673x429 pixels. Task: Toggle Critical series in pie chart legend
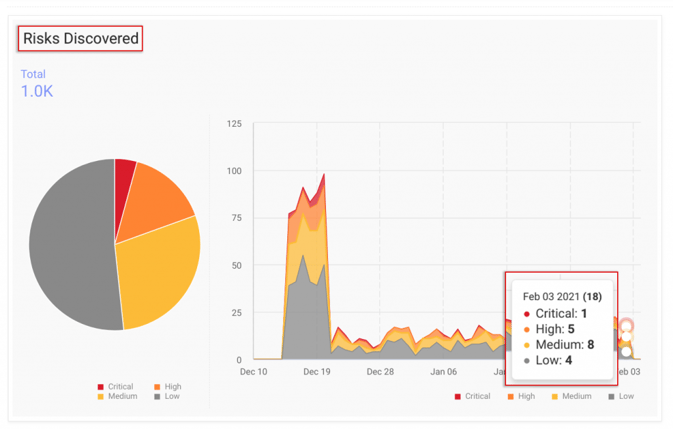pyautogui.click(x=115, y=387)
